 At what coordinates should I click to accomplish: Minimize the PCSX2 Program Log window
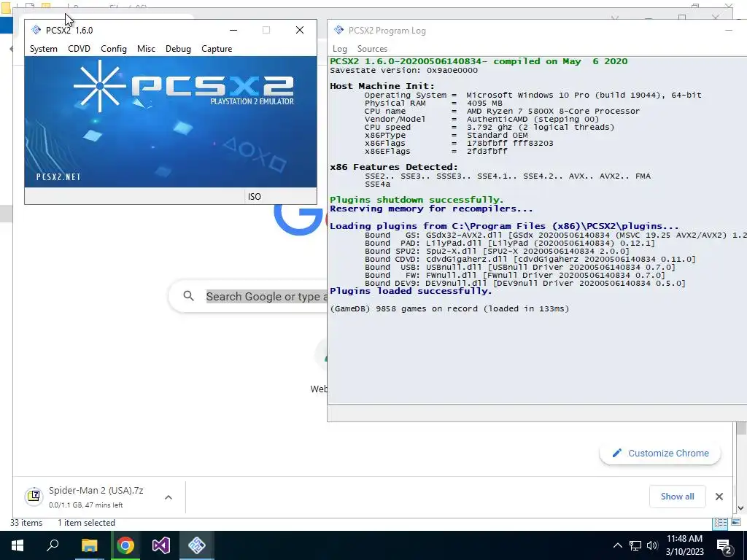coord(729,30)
